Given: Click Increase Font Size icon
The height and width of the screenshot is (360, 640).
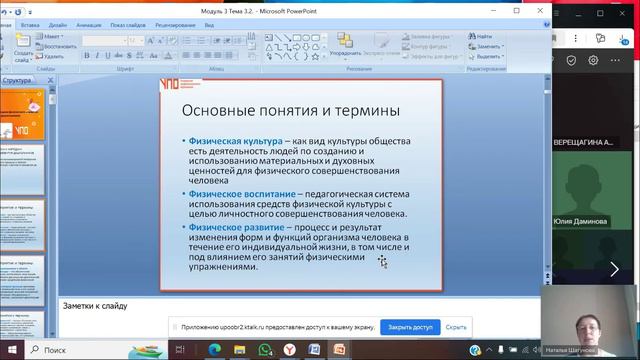Looking at the screenshot, I should coord(150,41).
